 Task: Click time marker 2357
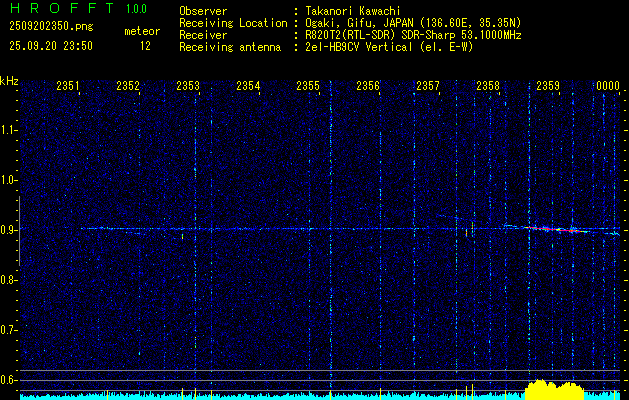click(428, 85)
